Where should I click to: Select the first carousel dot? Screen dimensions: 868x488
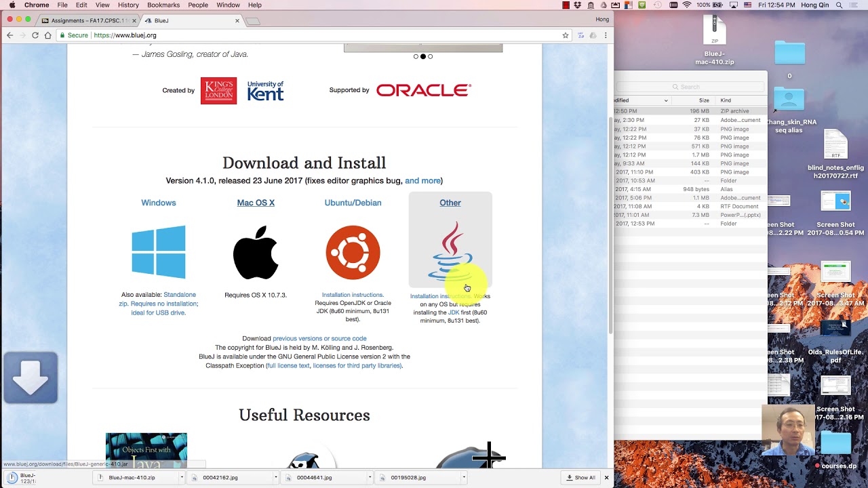(416, 56)
